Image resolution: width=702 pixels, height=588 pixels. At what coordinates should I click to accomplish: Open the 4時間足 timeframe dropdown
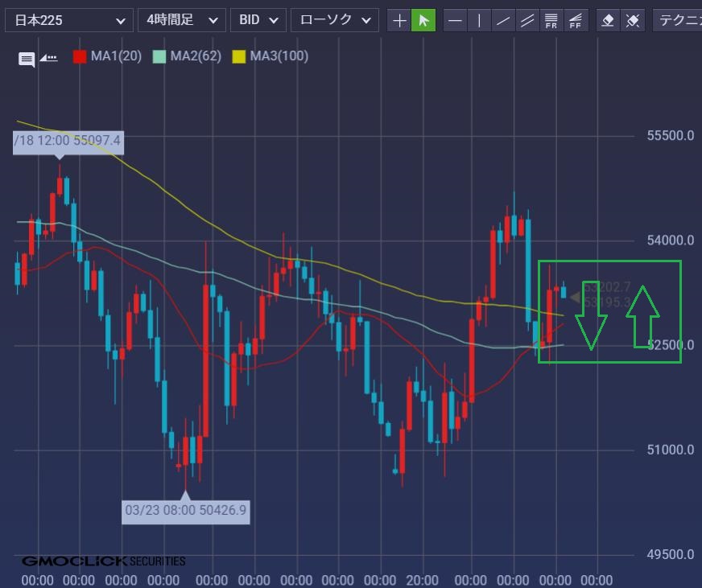point(181,20)
